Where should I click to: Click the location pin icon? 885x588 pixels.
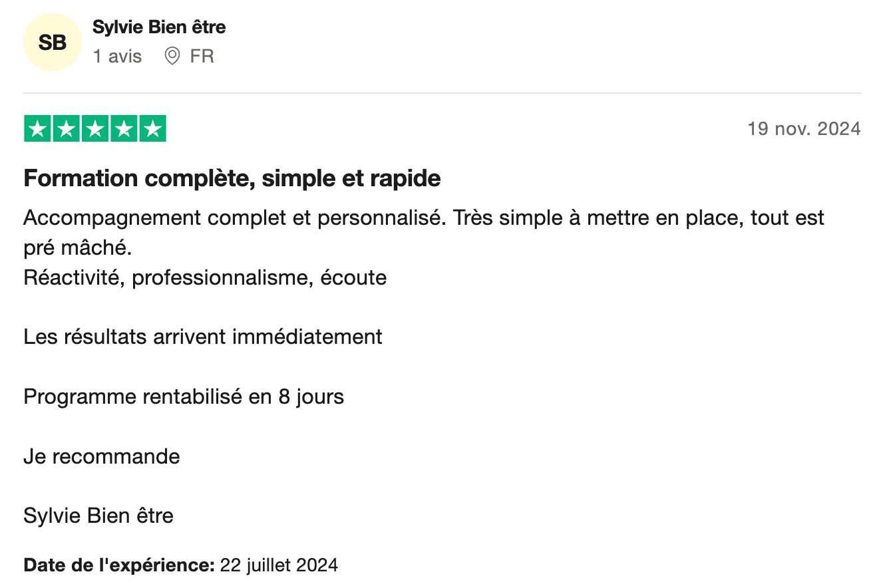(x=172, y=56)
